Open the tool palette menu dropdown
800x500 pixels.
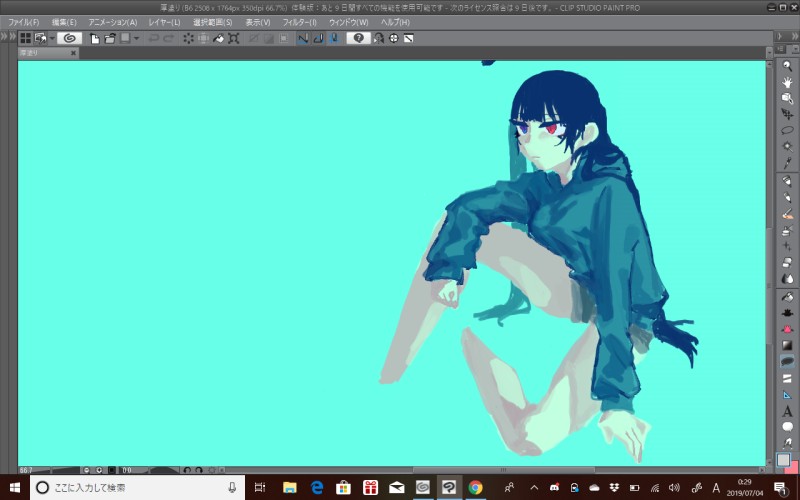pyautogui.click(x=794, y=49)
